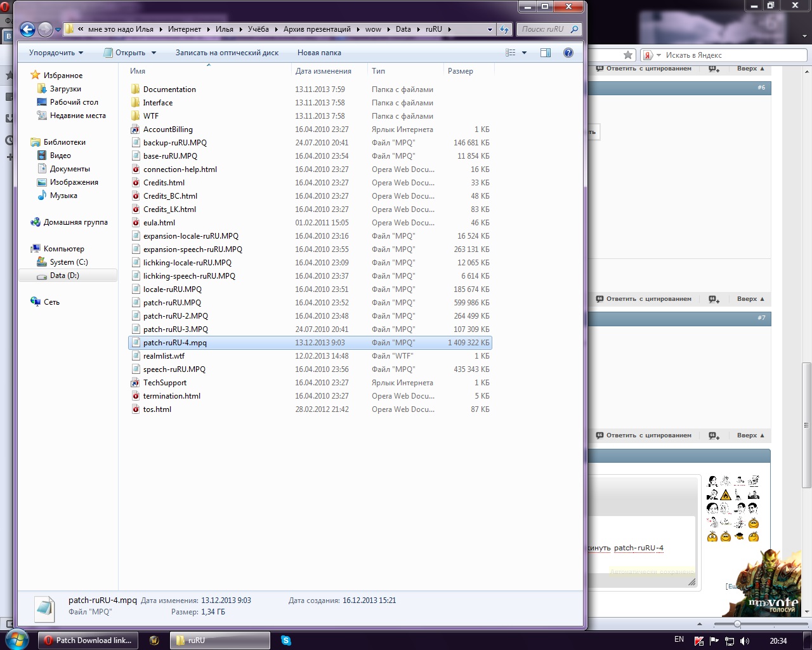Viewport: 812px width, 650px height.
Task: Open the Видео library
Action: [60, 156]
